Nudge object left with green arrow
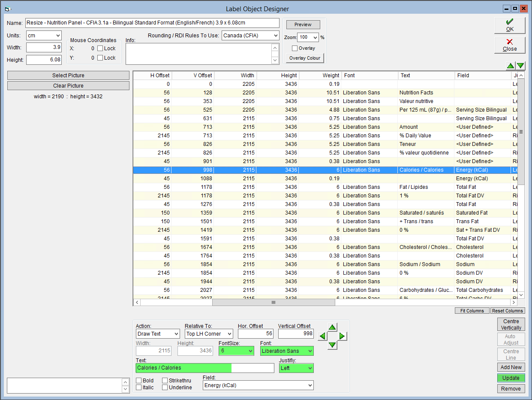The height and width of the screenshot is (400, 532). 322,336
